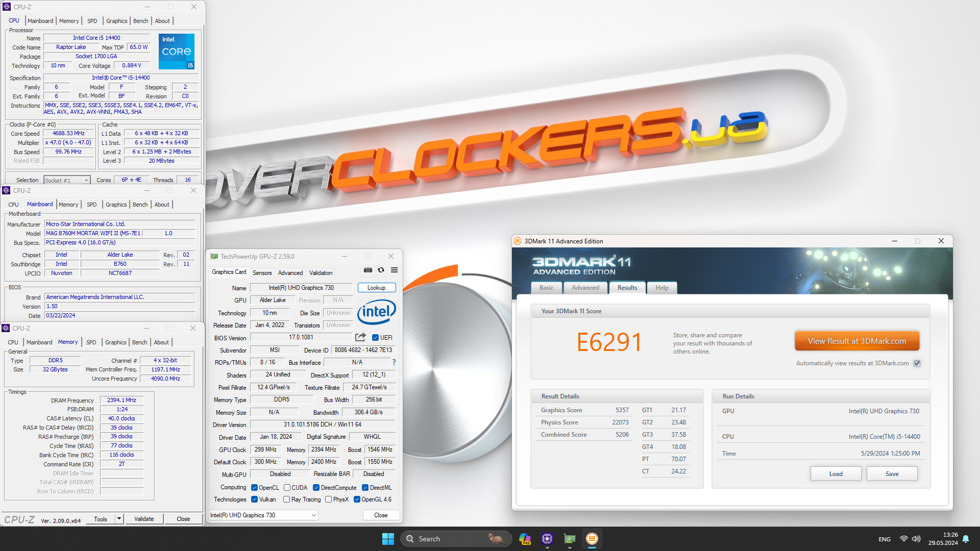The height and width of the screenshot is (551, 980).
Task: Toggle automatically view results at 3DMark.com checkbox
Action: tap(917, 363)
